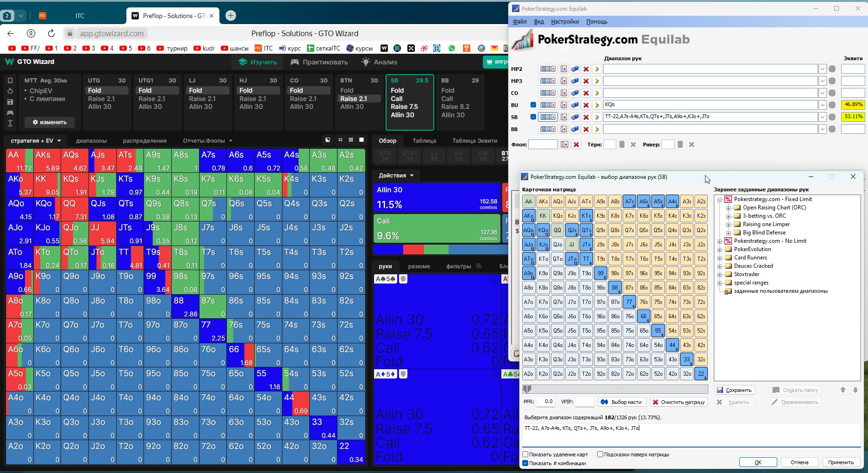The image size is (868, 473).
Task: Open SB range history dropdown arrow
Action: [x=823, y=117]
